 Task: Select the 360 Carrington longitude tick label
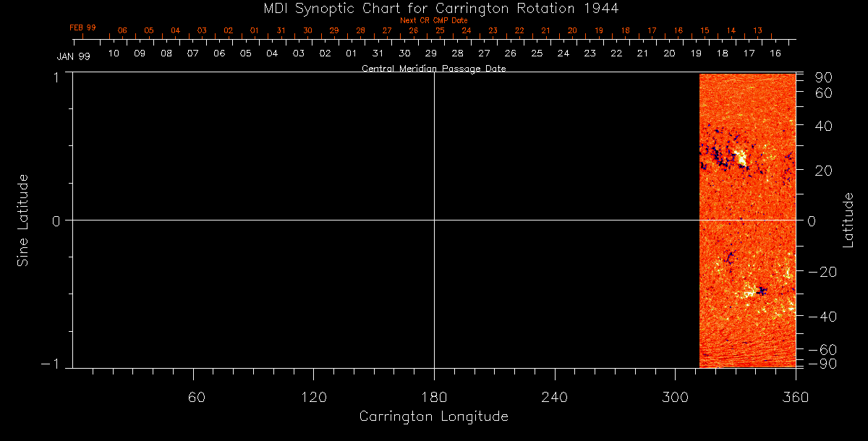point(795,396)
